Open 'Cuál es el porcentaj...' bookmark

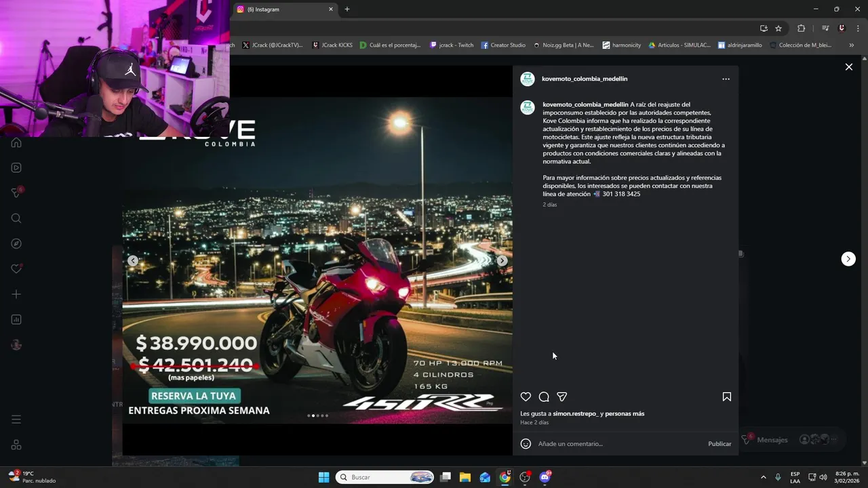[391, 45]
